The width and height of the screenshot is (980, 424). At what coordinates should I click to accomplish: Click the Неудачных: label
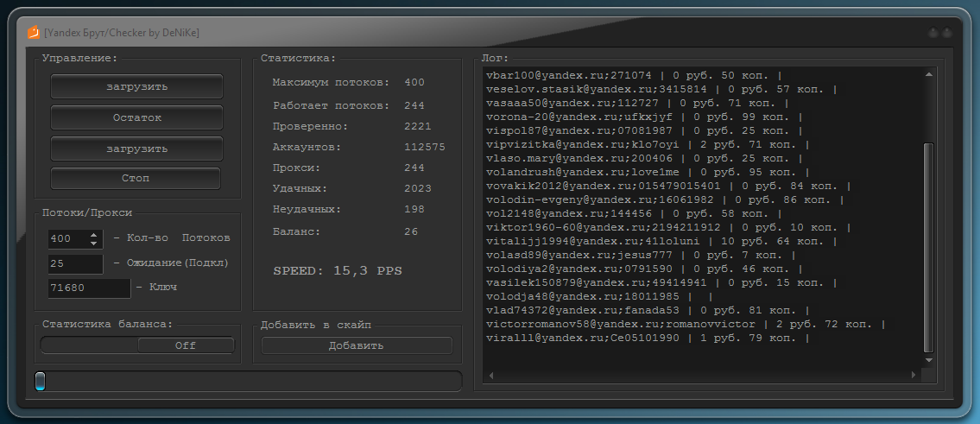coord(307,209)
